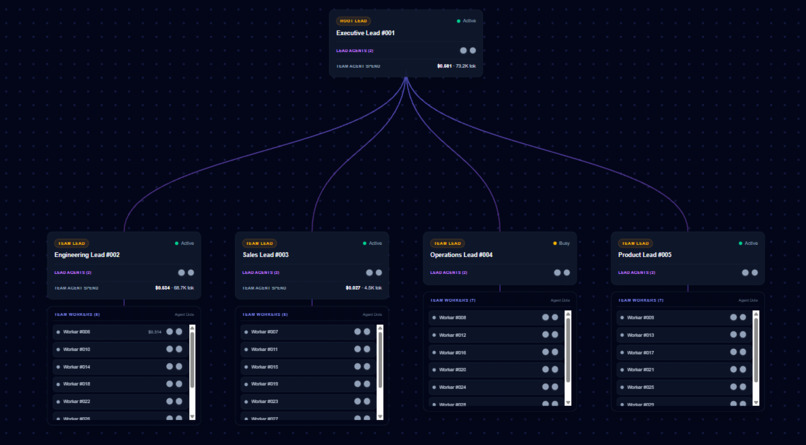This screenshot has height=445, width=806.
Task: Click right agent dot in Worker #011 row
Action: pyautogui.click(x=367, y=349)
